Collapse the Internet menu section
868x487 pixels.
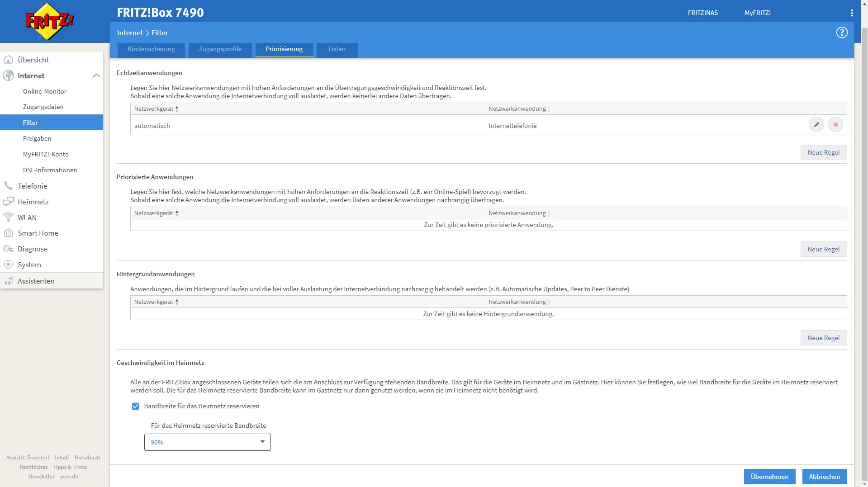click(x=96, y=76)
